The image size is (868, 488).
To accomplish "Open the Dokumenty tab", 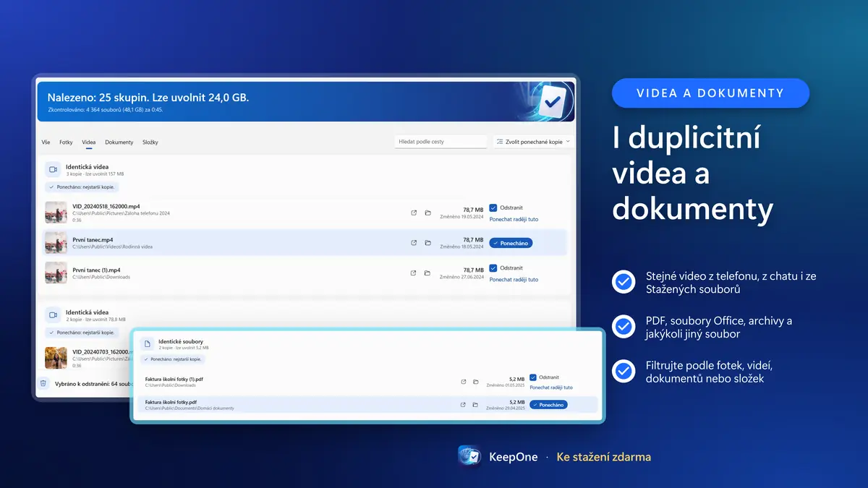I will click(x=119, y=142).
